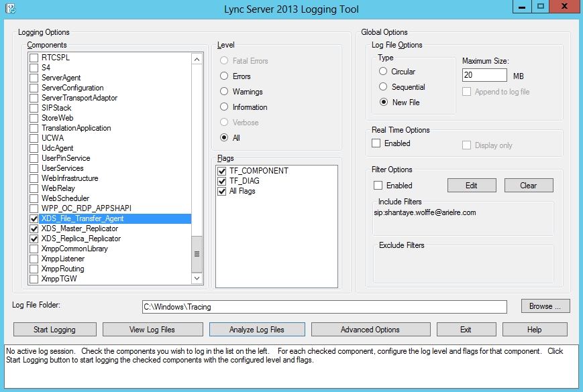The width and height of the screenshot is (583, 392).
Task: Select the Sequential log type
Action: click(x=383, y=86)
